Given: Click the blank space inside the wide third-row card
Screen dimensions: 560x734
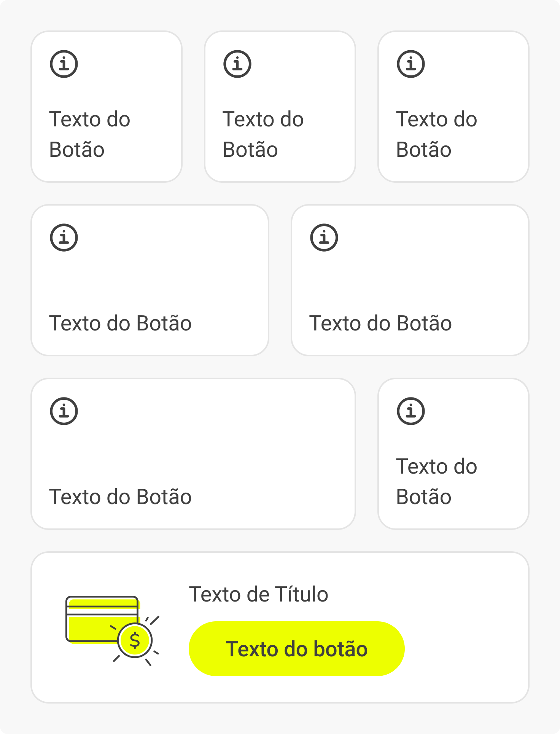Looking at the screenshot, I should pyautogui.click(x=228, y=442).
